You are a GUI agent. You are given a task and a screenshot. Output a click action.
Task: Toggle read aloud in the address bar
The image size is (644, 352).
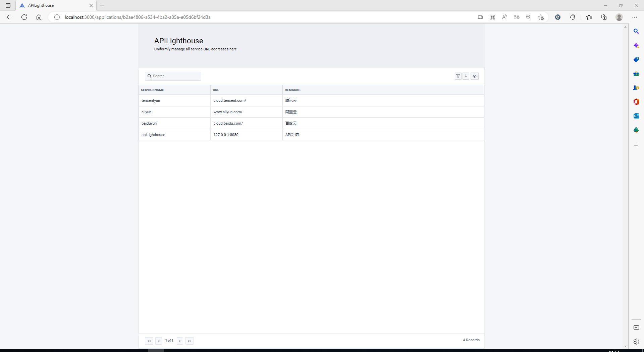click(504, 17)
